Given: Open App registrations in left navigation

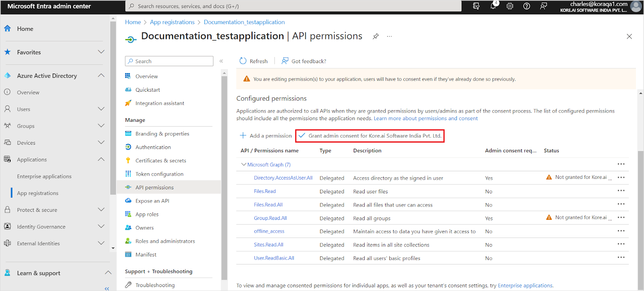Looking at the screenshot, I should tap(38, 193).
